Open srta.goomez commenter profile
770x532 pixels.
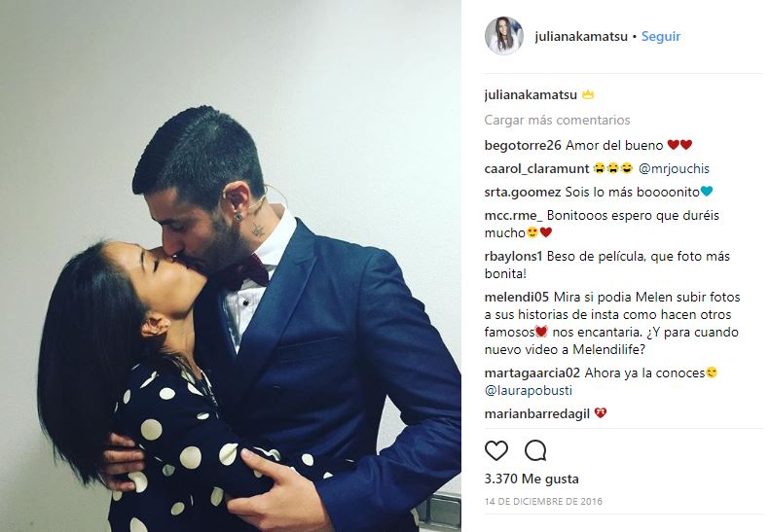tap(523, 192)
